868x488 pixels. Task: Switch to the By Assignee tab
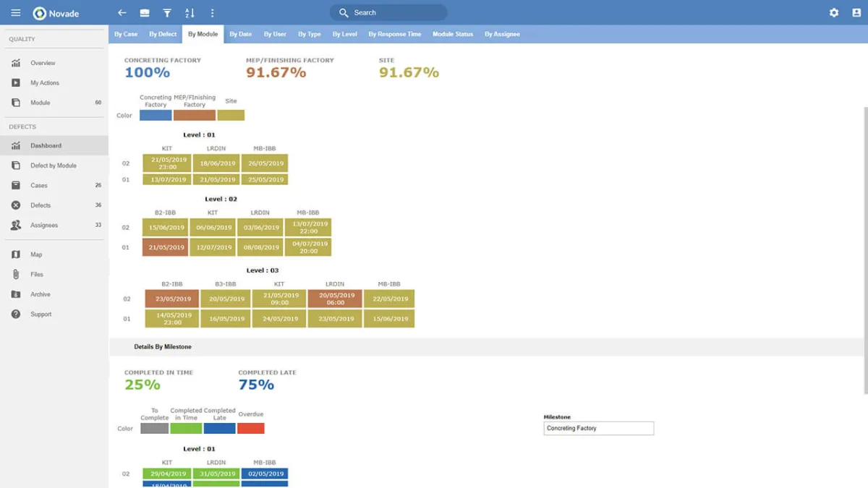coord(502,34)
